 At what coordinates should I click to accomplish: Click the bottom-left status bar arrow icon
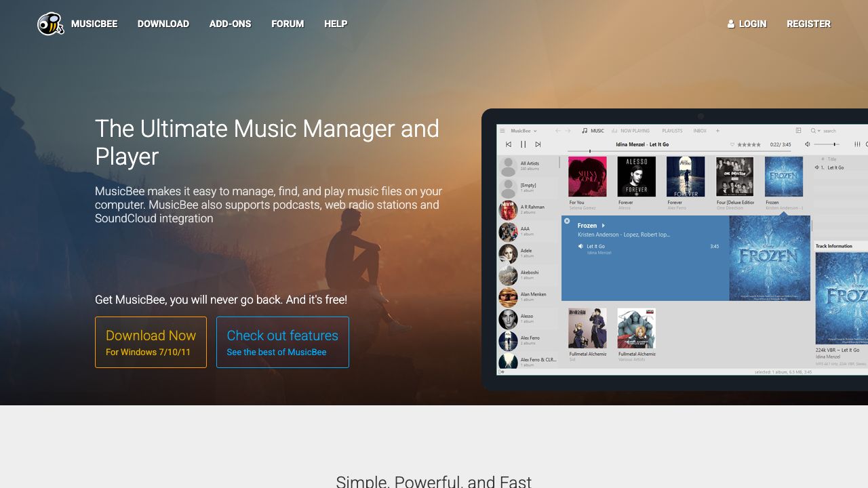[x=502, y=371]
